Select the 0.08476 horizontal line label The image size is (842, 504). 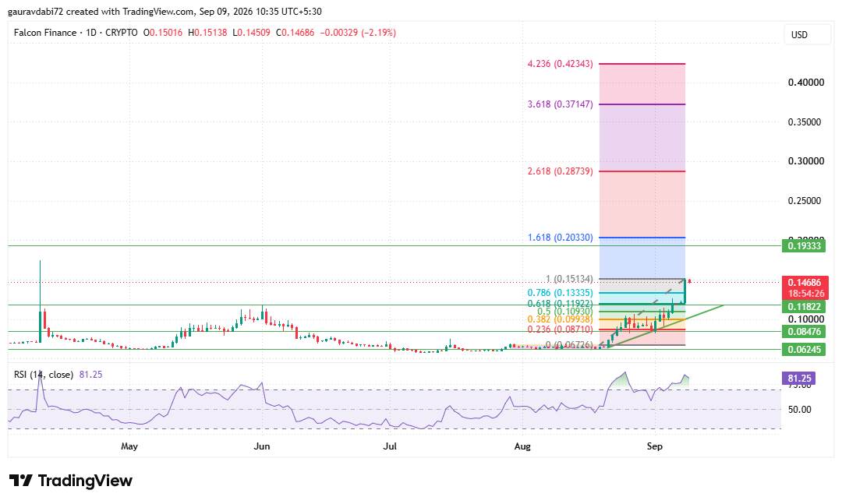pos(804,331)
